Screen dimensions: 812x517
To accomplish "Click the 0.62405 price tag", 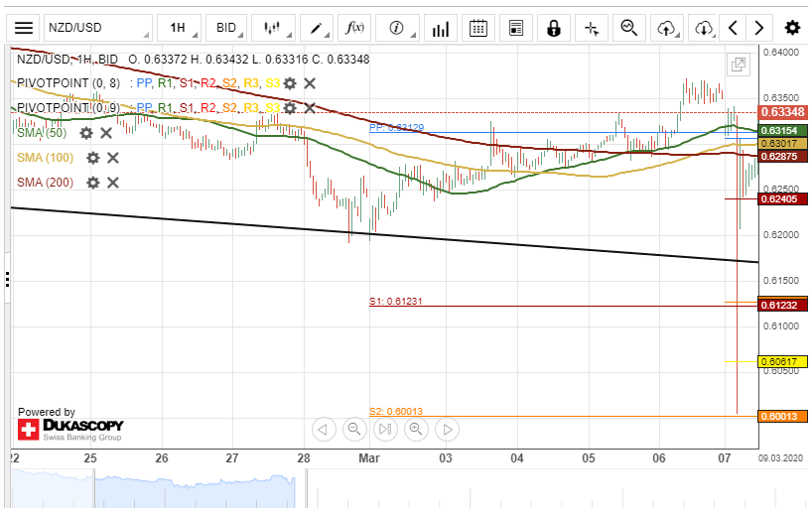I will click(782, 198).
